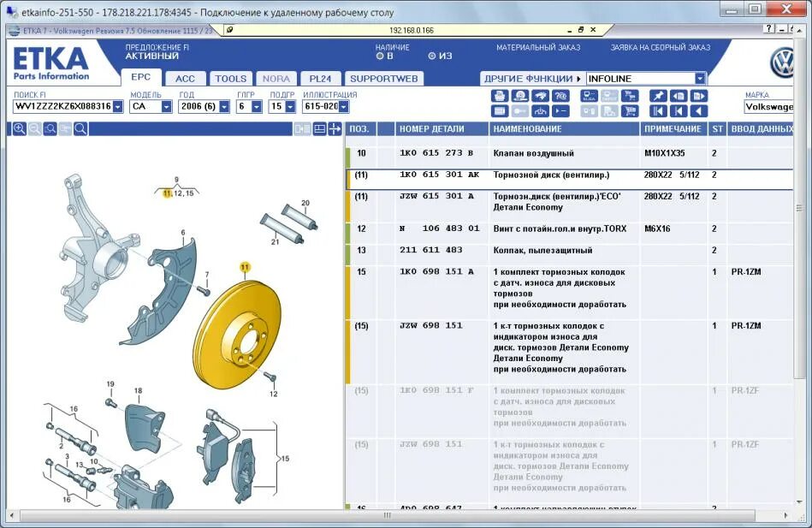
Task: Click the МАРКА Volkswagen field
Action: point(769,107)
